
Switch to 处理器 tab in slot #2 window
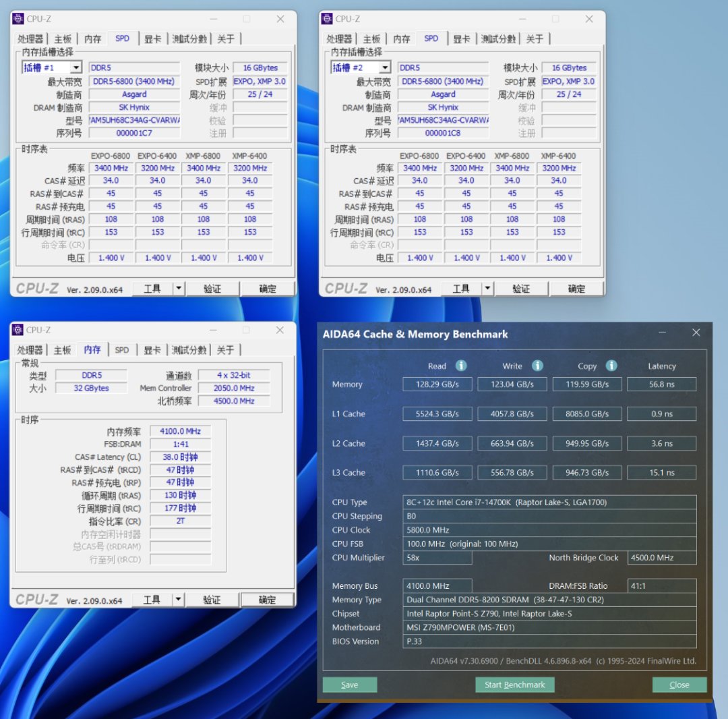pyautogui.click(x=339, y=38)
